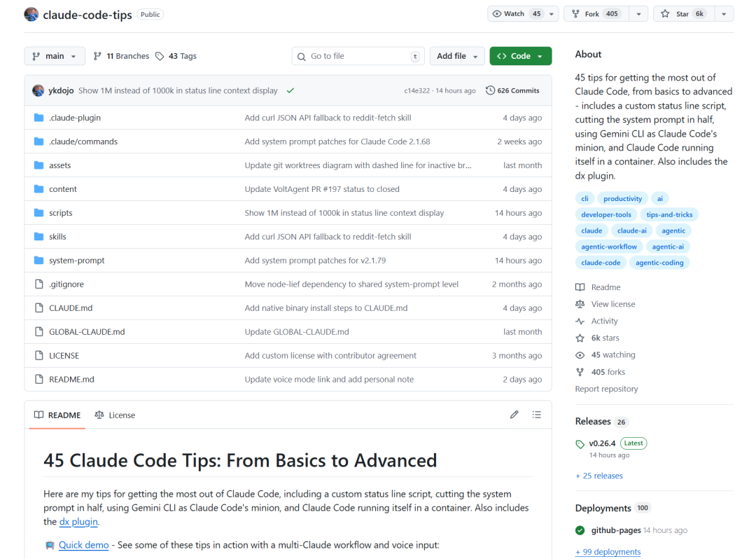This screenshot has height=559, width=756.
Task: Click the README.md file icon
Action: pos(39,379)
